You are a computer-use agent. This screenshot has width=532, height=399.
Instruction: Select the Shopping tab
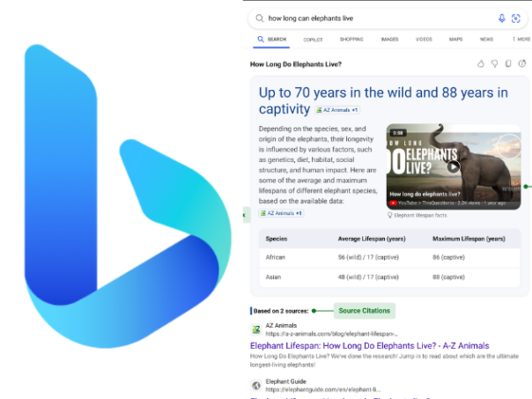(x=351, y=40)
